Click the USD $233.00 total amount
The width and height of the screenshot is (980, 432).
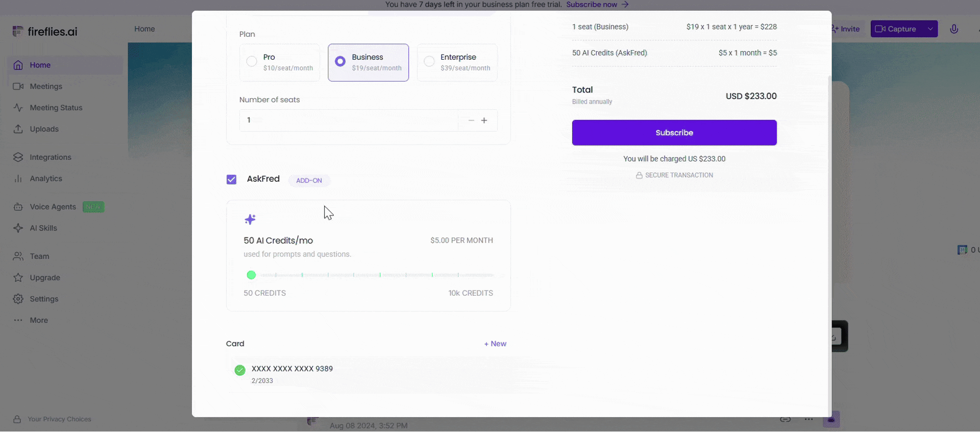tap(751, 96)
